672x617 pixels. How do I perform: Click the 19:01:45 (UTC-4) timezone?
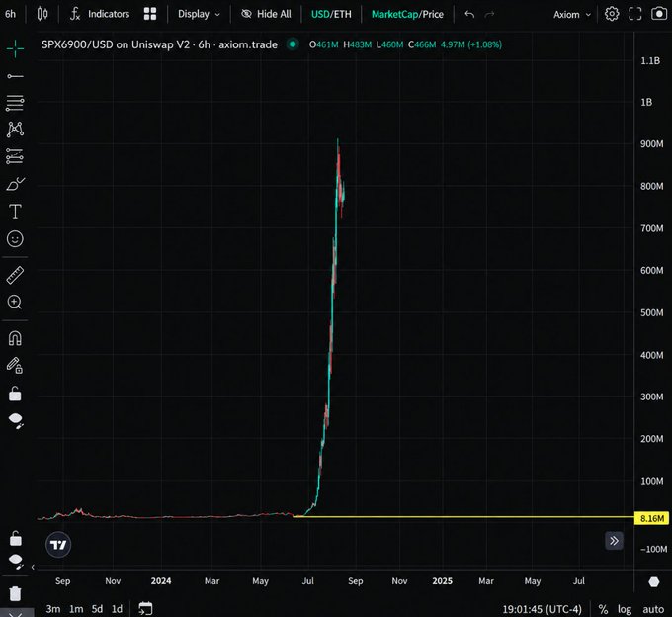[543, 609]
